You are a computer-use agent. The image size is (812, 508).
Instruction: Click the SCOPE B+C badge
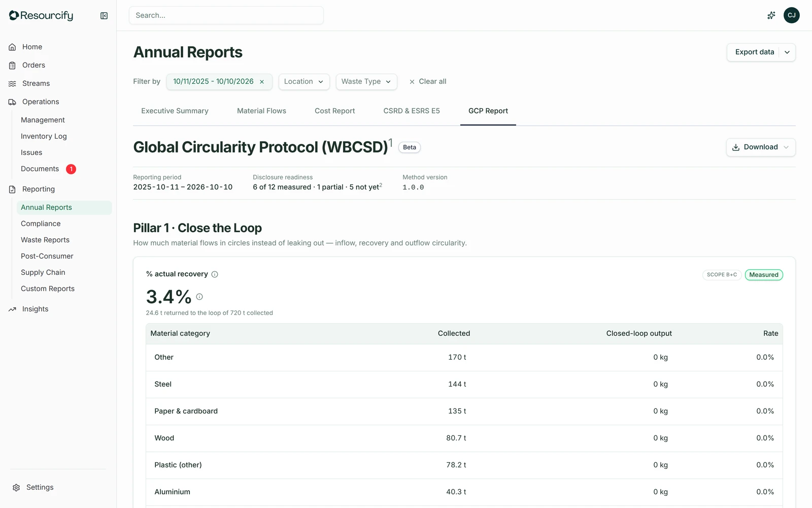click(x=722, y=275)
